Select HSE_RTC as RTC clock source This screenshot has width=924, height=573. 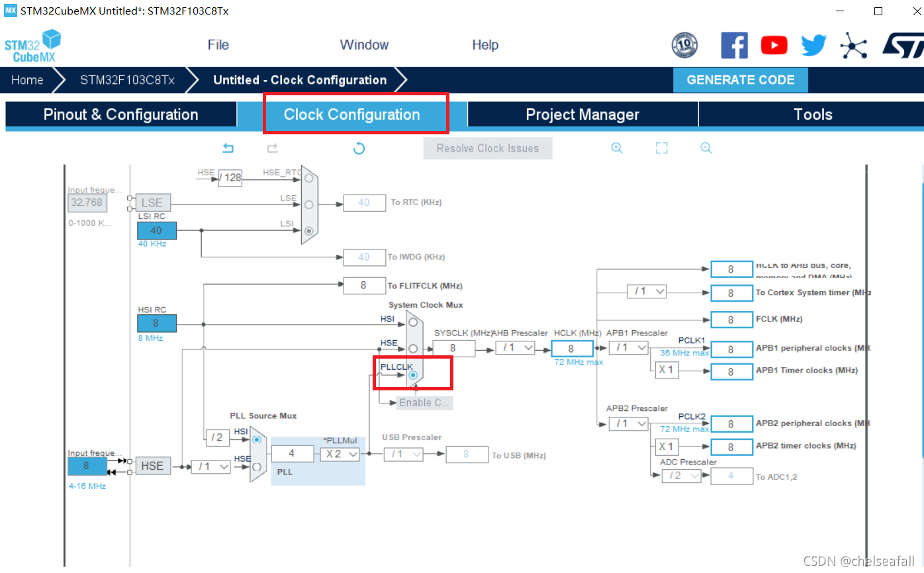[x=308, y=178]
